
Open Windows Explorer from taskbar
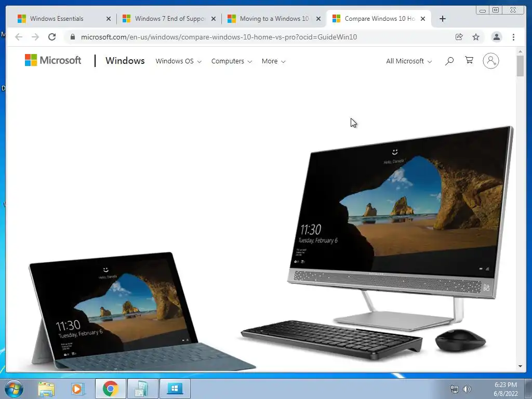(46, 389)
